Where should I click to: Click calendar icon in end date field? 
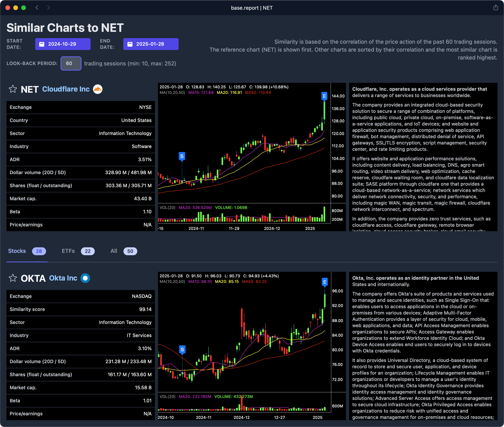click(130, 44)
